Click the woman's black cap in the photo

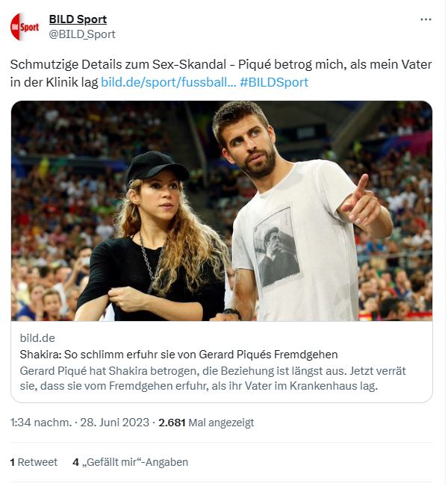pyautogui.click(x=156, y=167)
